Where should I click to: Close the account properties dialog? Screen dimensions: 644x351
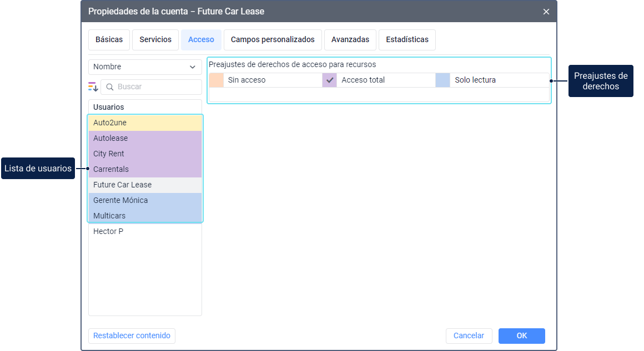point(546,12)
